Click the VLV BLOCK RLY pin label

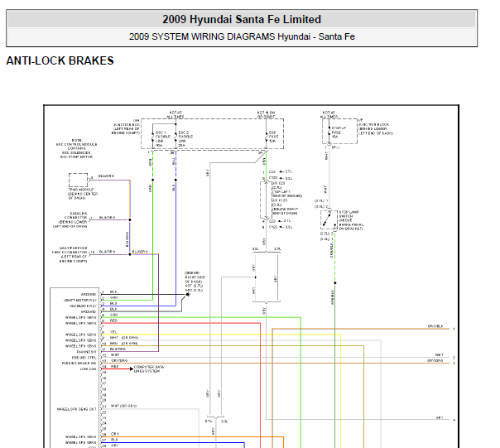[83, 306]
